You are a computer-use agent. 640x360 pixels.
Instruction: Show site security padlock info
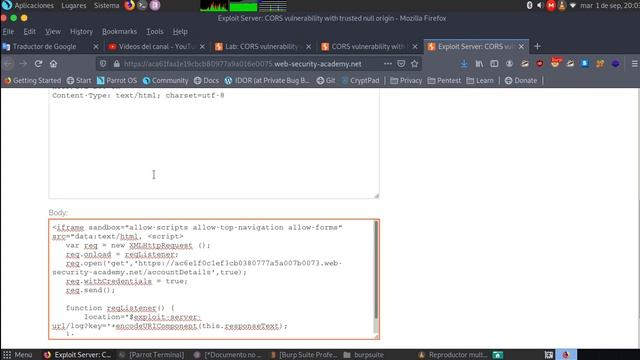tap(116, 64)
